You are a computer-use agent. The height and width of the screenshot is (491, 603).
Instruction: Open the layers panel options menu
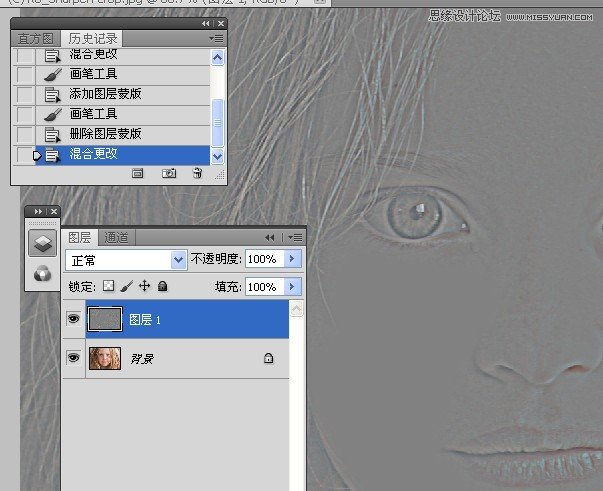295,238
